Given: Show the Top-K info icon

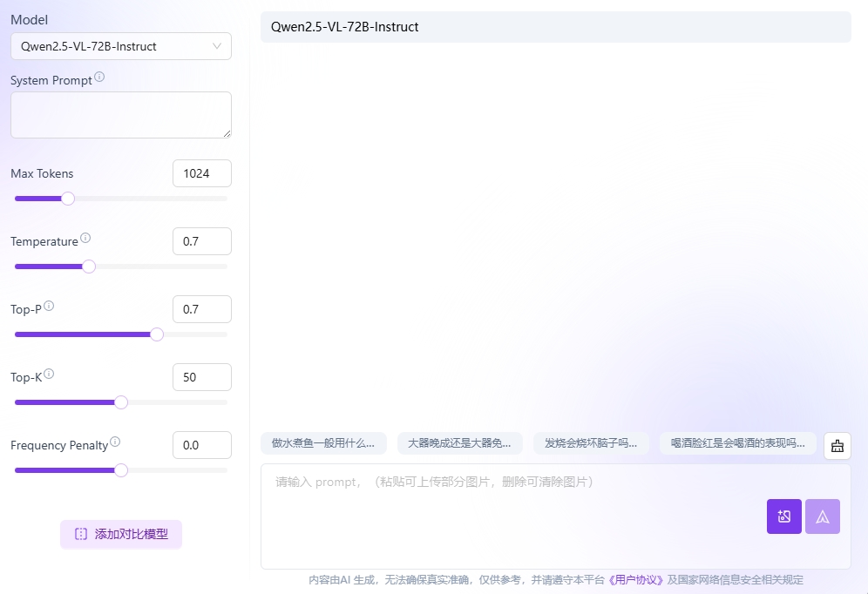Looking at the screenshot, I should click(x=49, y=374).
